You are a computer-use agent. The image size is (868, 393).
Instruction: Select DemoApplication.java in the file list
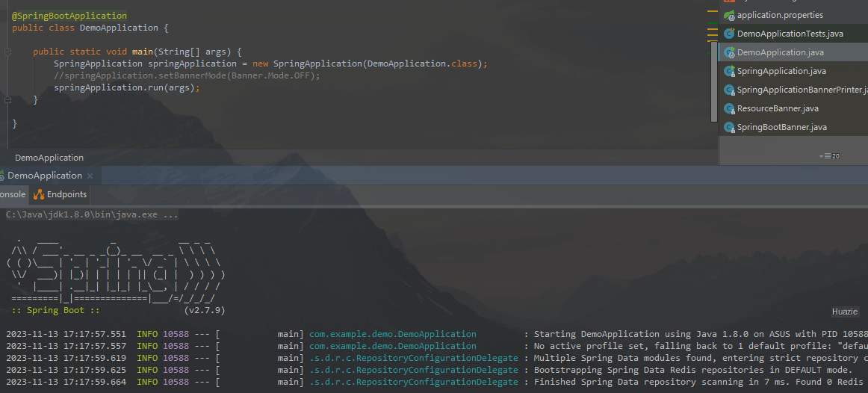[x=780, y=52]
